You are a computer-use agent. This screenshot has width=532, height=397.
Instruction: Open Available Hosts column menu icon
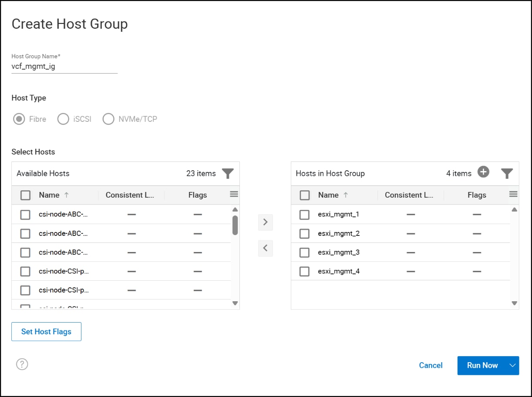[x=234, y=194]
